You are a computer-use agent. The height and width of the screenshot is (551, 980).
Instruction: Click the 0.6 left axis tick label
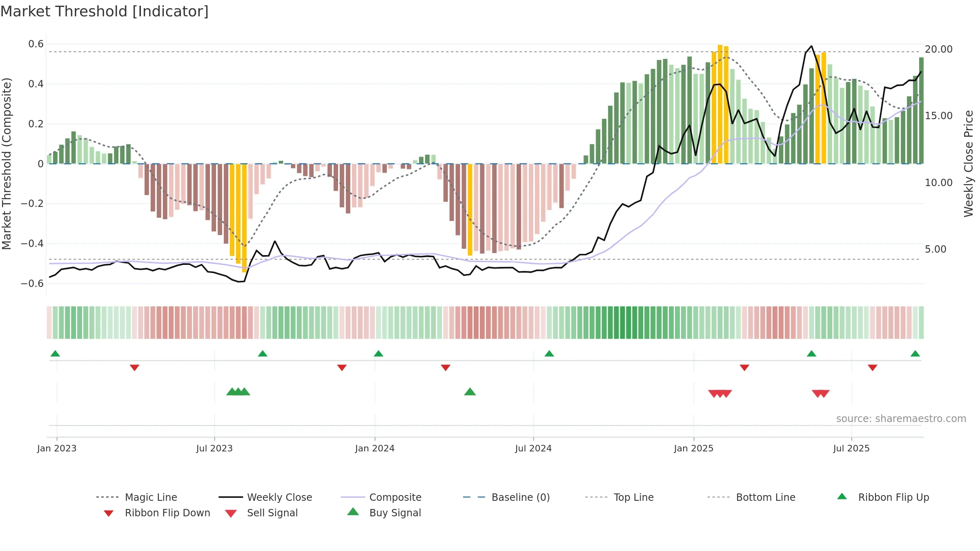click(36, 44)
